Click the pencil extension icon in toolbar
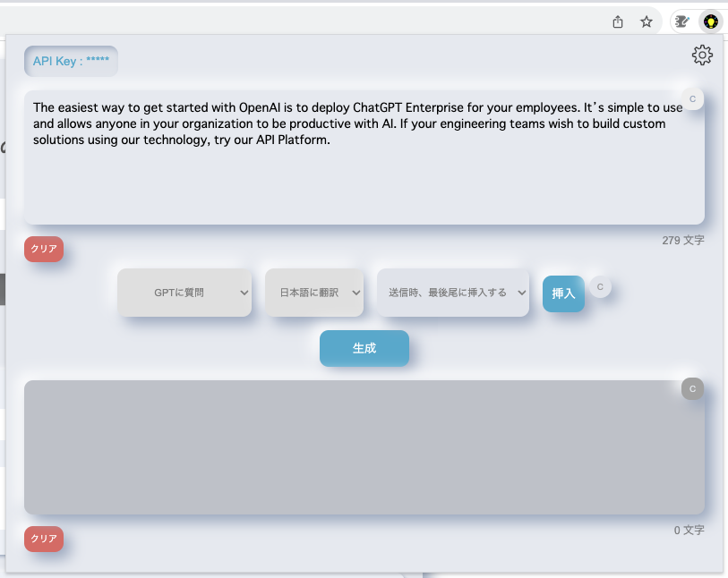Screen dimensions: 728x578 682,21
